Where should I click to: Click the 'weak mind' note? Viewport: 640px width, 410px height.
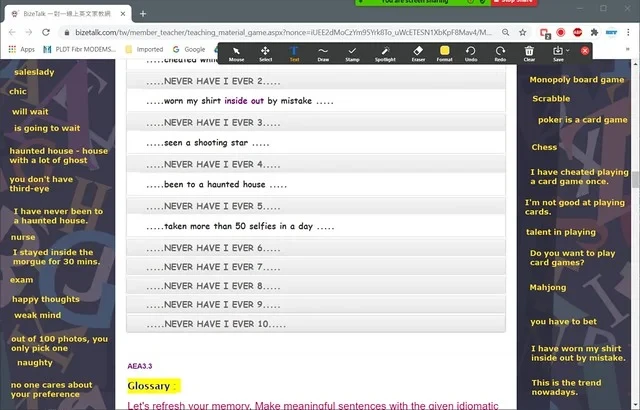38,315
